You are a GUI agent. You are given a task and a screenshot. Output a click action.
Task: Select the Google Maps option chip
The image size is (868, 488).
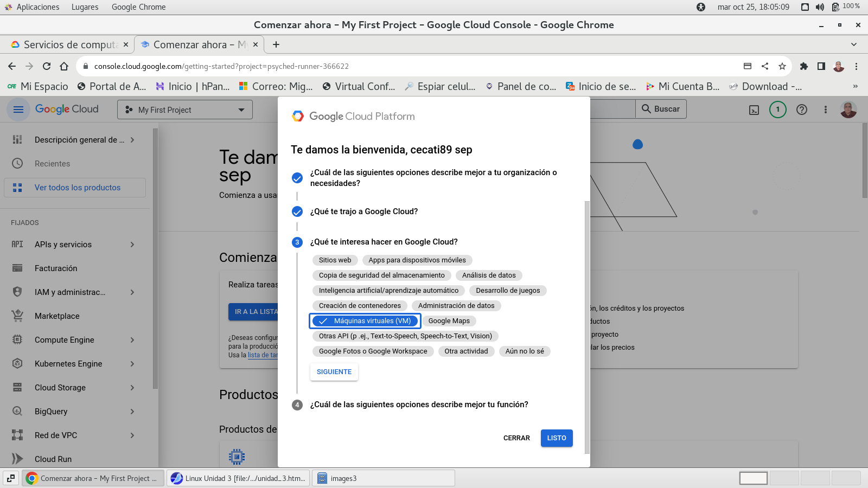coord(449,321)
